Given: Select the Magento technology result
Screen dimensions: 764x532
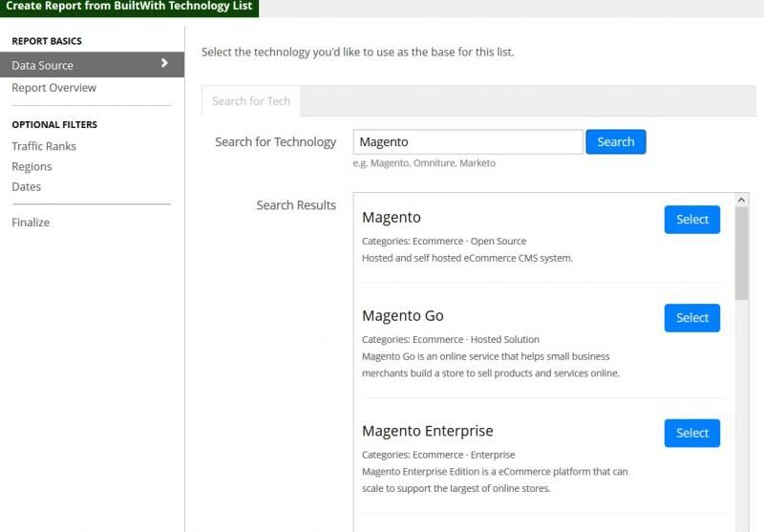Looking at the screenshot, I should coord(691,220).
